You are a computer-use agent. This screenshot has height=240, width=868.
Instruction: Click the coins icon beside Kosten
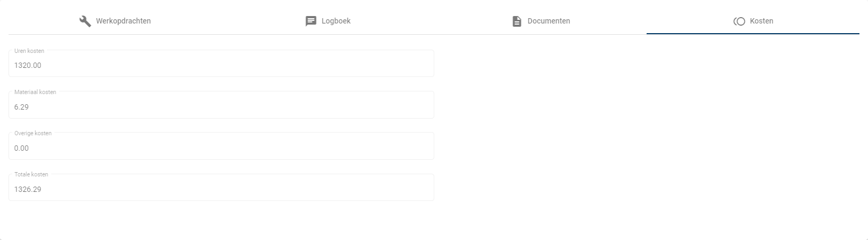click(739, 21)
